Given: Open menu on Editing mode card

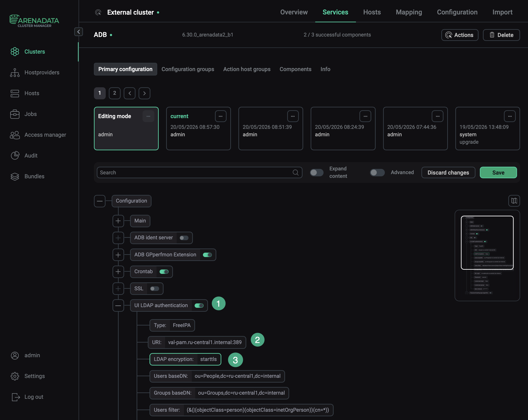Looking at the screenshot, I should [x=148, y=116].
